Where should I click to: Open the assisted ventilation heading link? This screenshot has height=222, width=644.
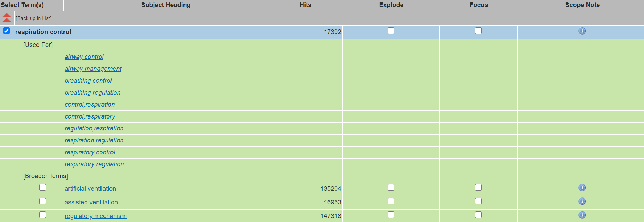(91, 202)
